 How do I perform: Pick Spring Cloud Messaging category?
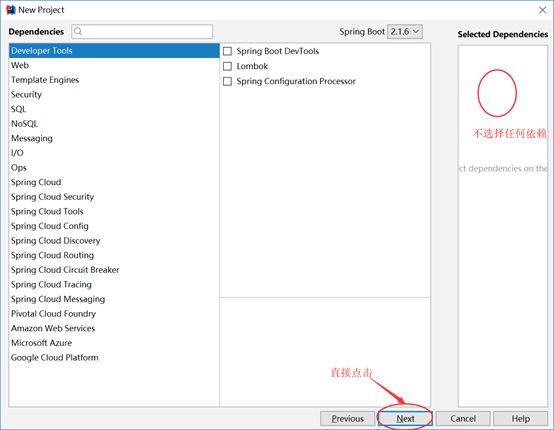(114, 299)
